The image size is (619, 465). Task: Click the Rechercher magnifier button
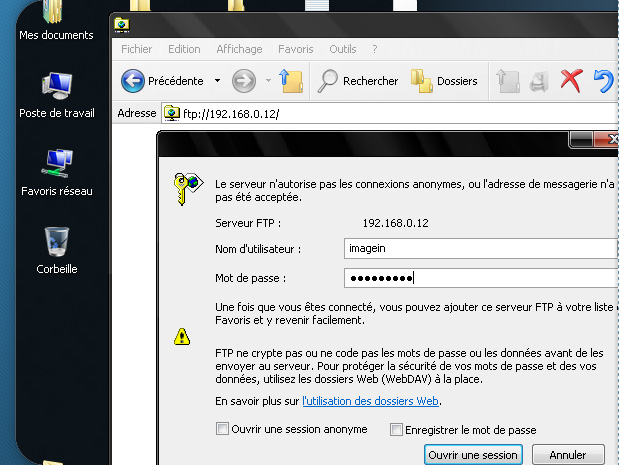tap(358, 81)
